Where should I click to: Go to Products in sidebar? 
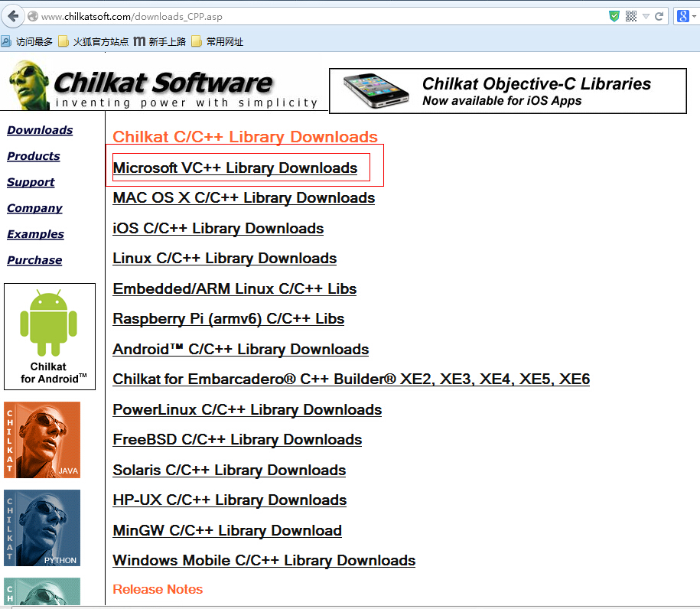pyautogui.click(x=34, y=156)
